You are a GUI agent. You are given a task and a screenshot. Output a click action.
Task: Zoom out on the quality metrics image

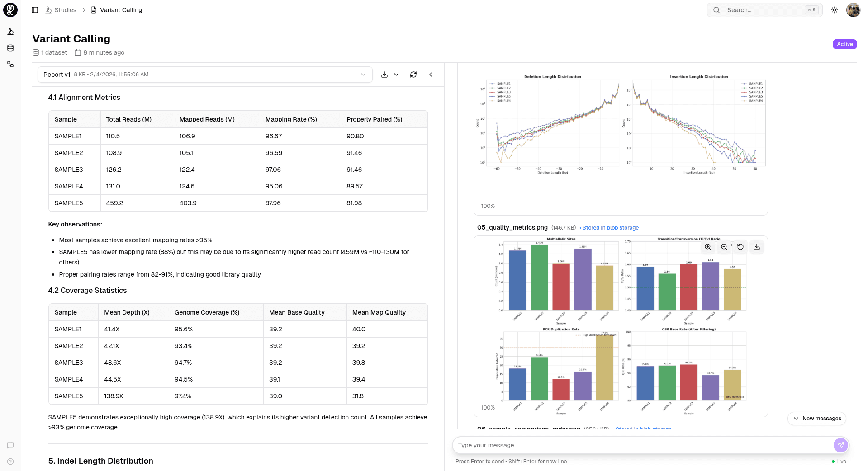[x=724, y=247]
